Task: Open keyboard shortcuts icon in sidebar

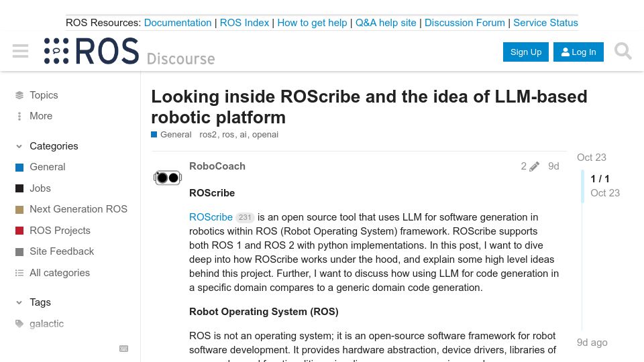Action: [x=123, y=349]
